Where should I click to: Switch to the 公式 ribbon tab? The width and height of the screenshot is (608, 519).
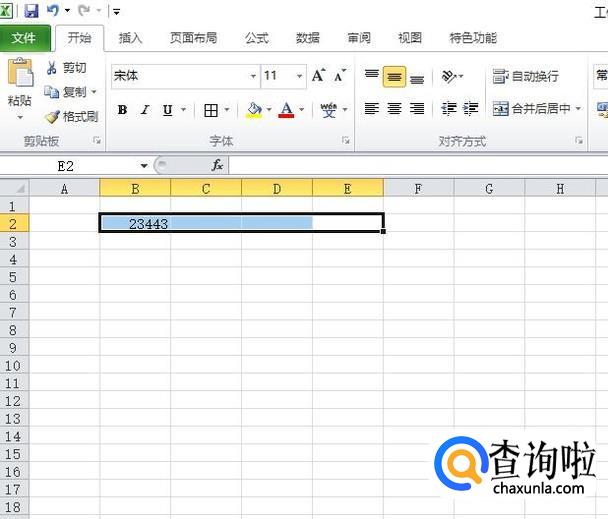257,38
